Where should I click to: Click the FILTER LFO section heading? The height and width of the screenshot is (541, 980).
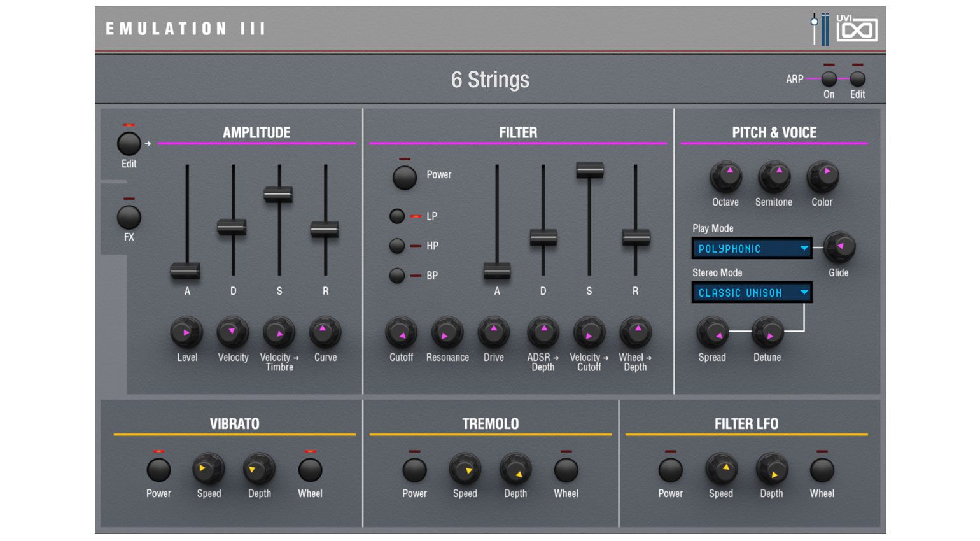coord(746,424)
